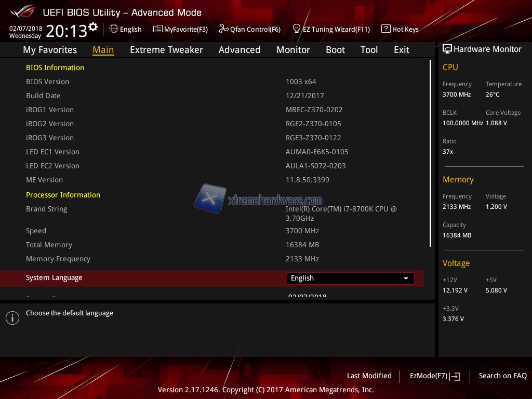Open the English language combo box

tap(350, 278)
